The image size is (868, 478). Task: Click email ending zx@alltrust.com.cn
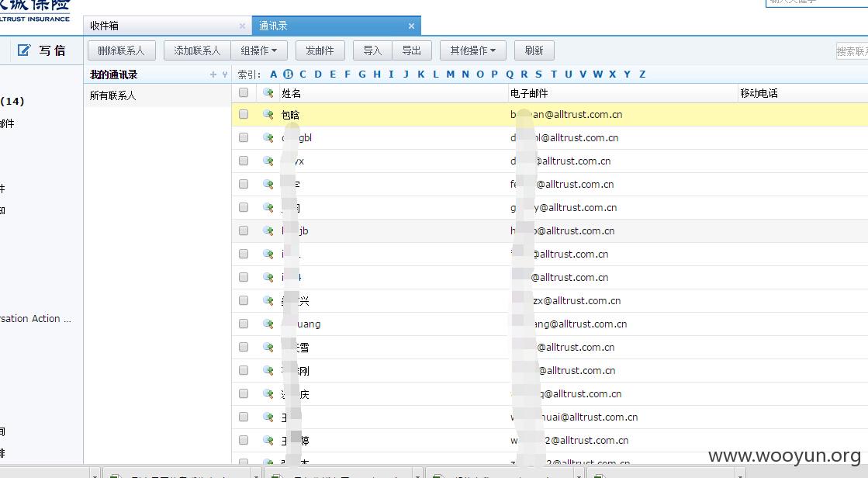click(565, 301)
